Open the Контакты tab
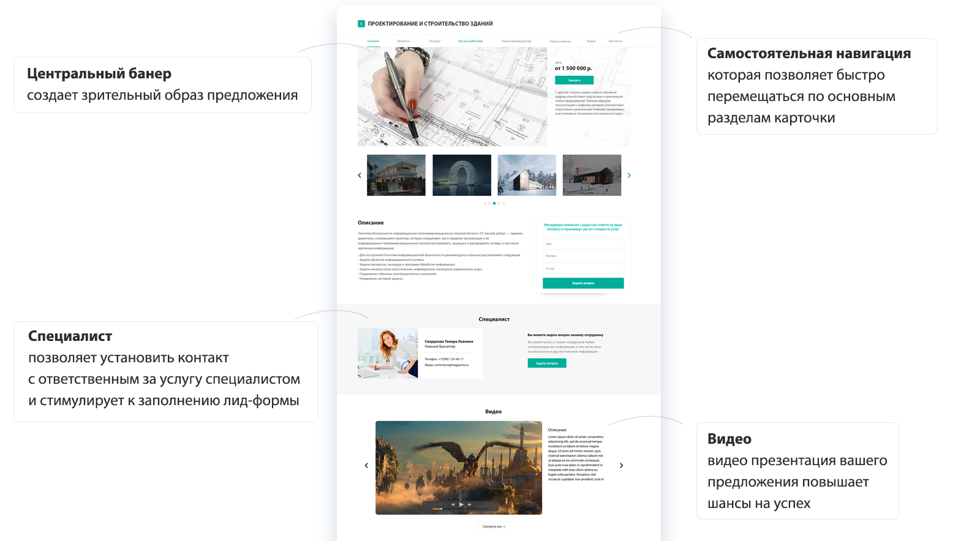Viewport: 980px width, 541px height. tap(616, 41)
